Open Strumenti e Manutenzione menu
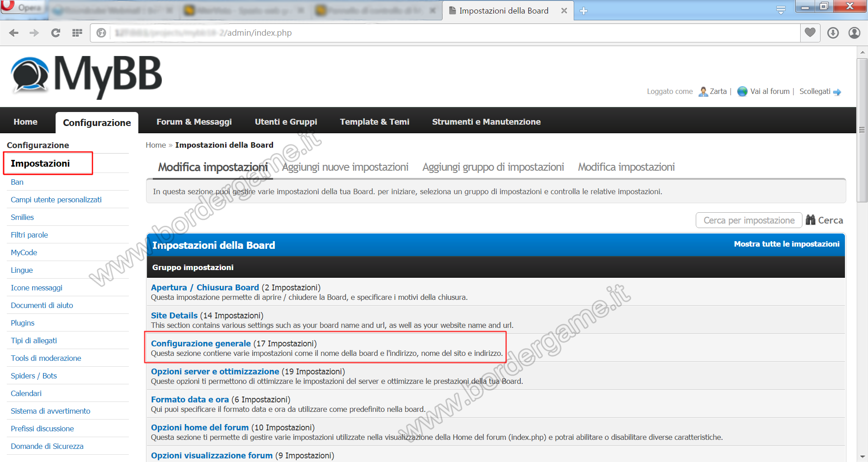The height and width of the screenshot is (462, 868). coord(486,122)
